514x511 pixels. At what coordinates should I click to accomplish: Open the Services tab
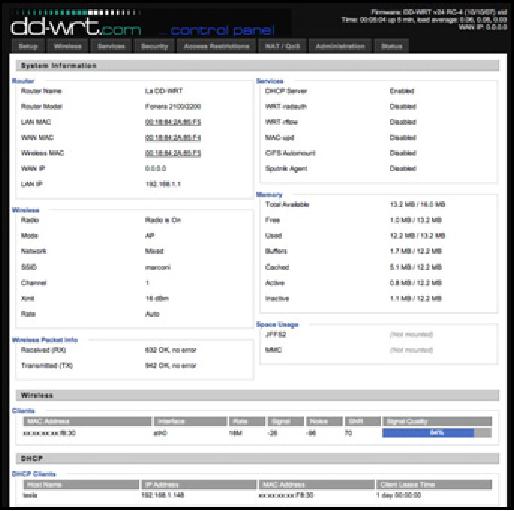point(111,46)
